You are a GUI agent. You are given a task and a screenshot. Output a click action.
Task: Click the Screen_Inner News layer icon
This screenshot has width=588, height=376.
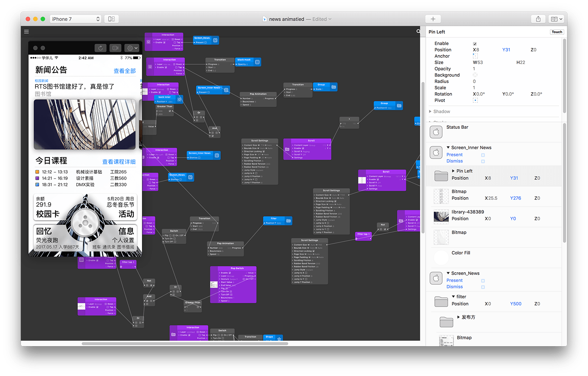point(436,152)
